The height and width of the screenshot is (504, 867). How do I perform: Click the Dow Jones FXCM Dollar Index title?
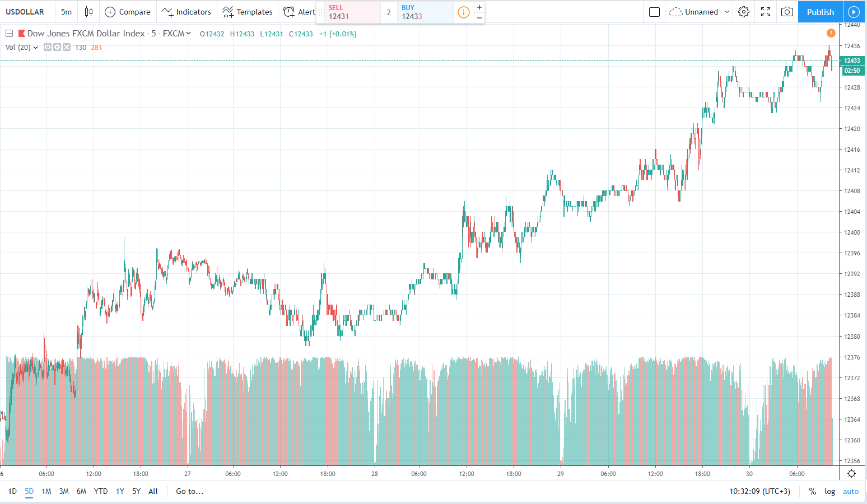tap(86, 34)
